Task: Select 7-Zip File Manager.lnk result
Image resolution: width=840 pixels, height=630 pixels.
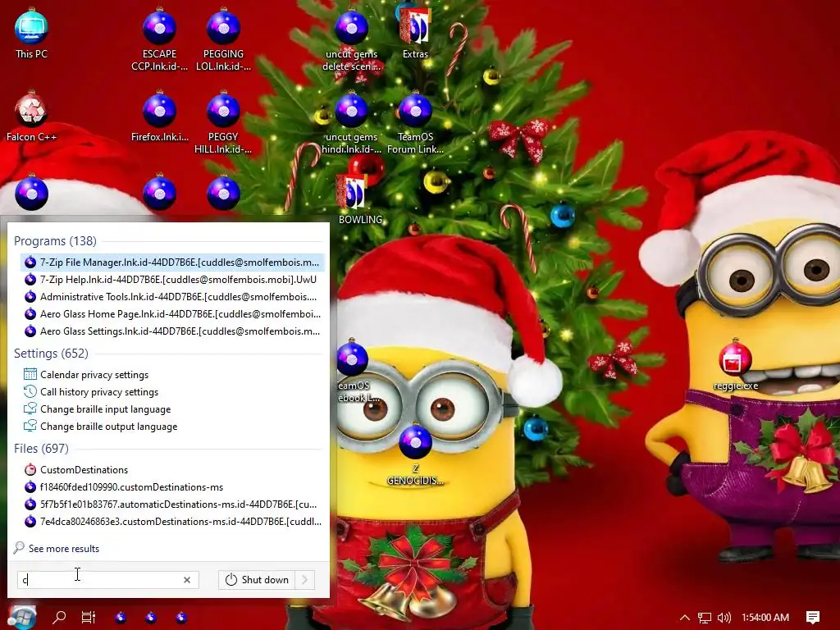Action: tap(172, 262)
